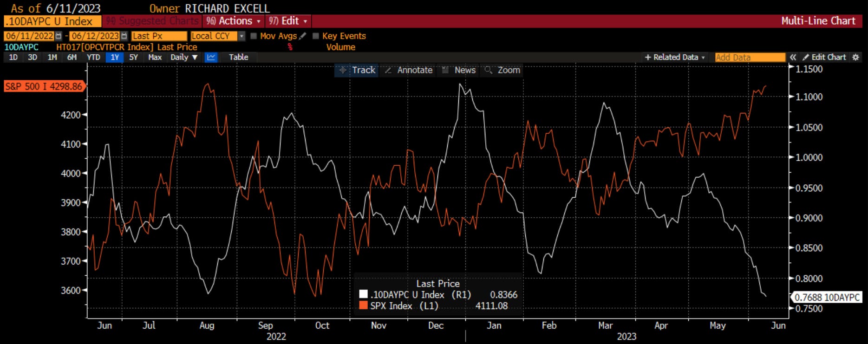868x344 pixels.
Task: Select the line chart type icon
Action: coord(211,57)
